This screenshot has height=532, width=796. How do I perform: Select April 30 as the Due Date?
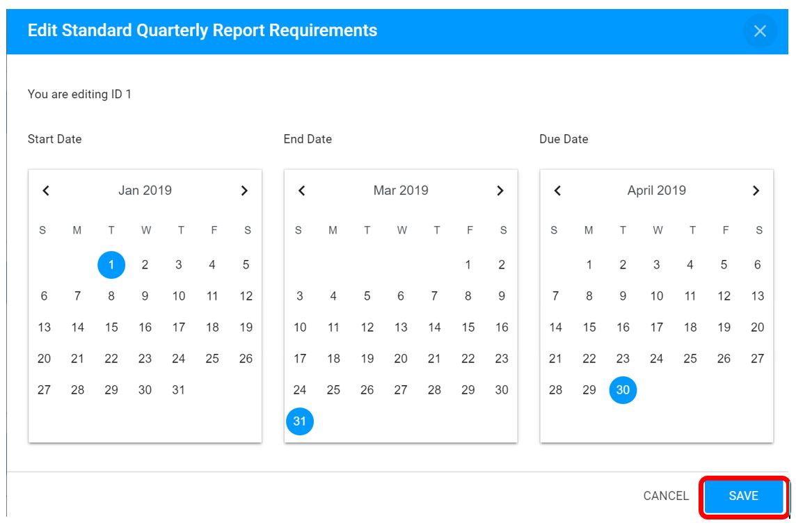[x=623, y=390]
